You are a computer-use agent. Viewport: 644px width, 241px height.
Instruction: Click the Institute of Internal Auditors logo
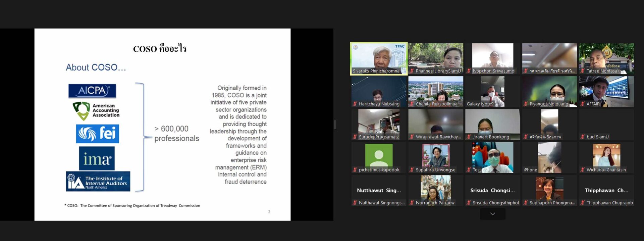pyautogui.click(x=98, y=182)
